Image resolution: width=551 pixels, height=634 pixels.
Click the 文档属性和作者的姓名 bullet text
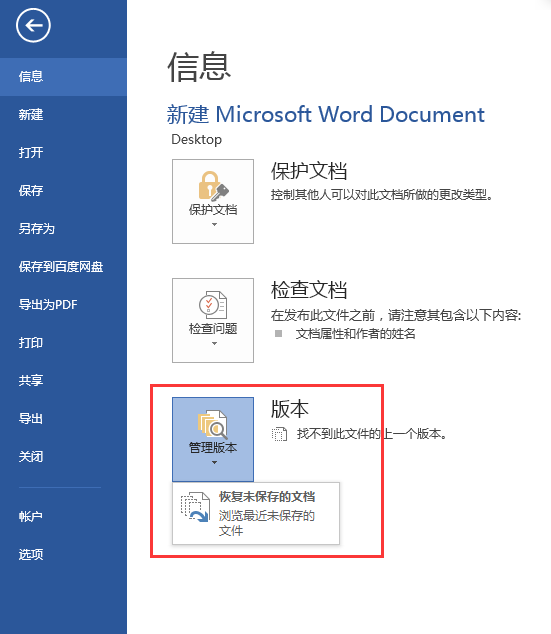point(355,334)
